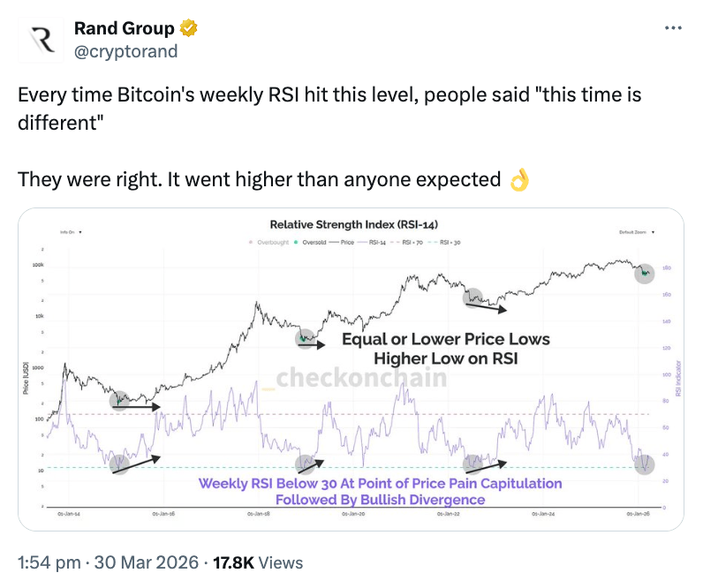
Task: Click the OK hand emoji in tweet
Action: pos(519,180)
